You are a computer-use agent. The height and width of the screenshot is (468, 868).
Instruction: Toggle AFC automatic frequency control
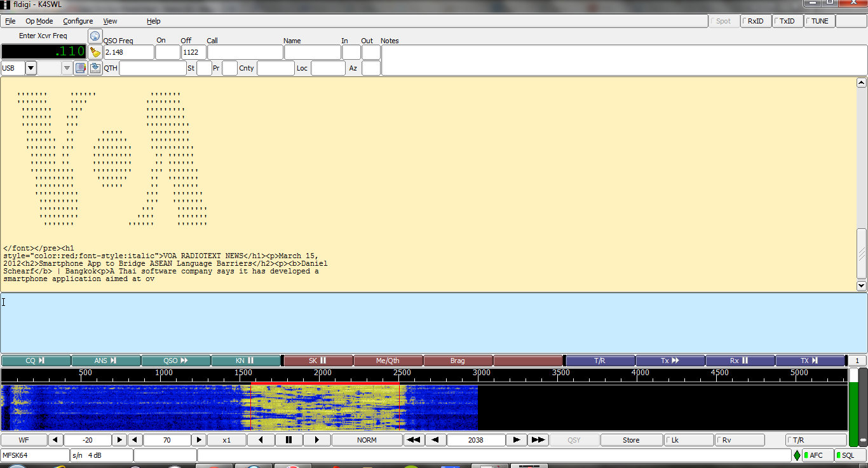pyautogui.click(x=817, y=455)
